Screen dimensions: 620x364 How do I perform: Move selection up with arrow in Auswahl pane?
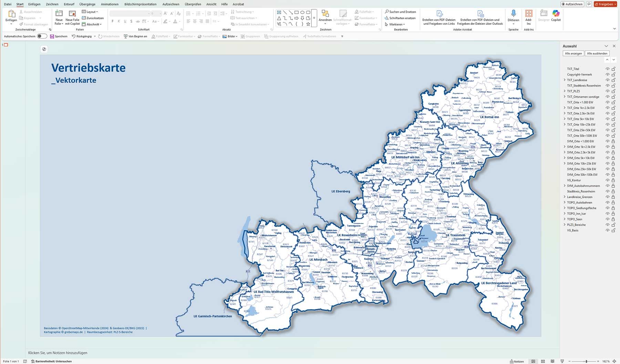point(607,60)
